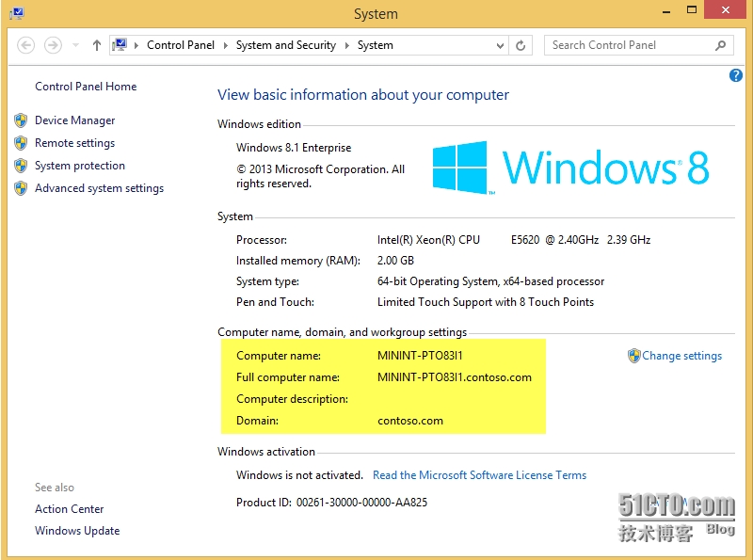Click the computer icon in the address bar
Viewport: 753px width, 560px height.
120,45
